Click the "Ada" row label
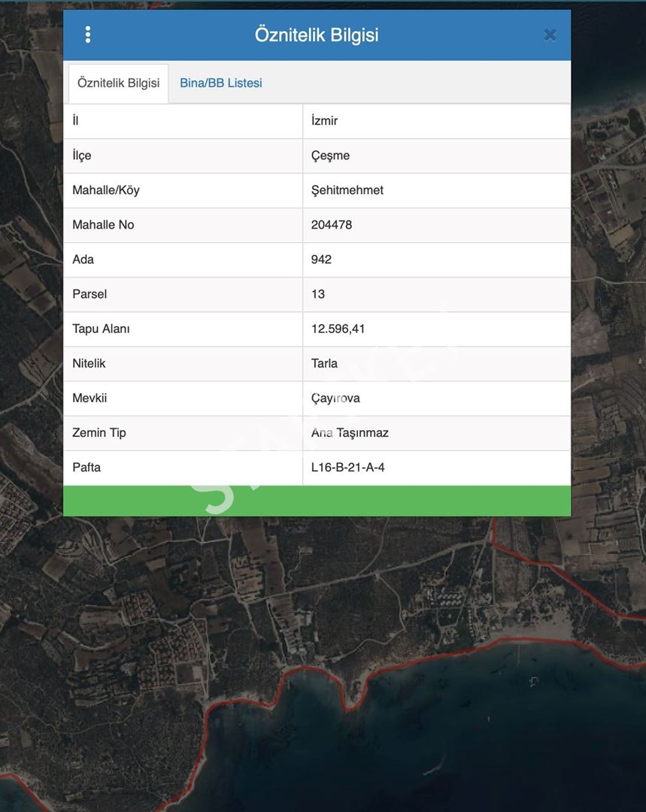The height and width of the screenshot is (812, 646). (x=83, y=259)
